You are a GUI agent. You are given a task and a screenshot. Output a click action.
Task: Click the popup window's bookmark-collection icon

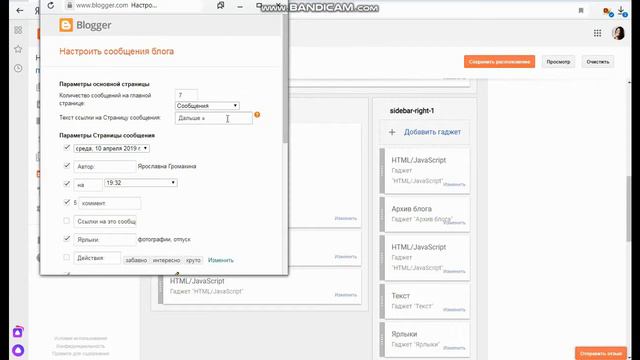[x=220, y=5]
